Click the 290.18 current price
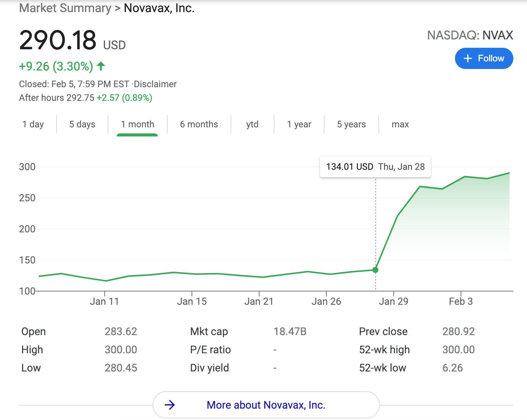The width and height of the screenshot is (527, 420). point(58,40)
